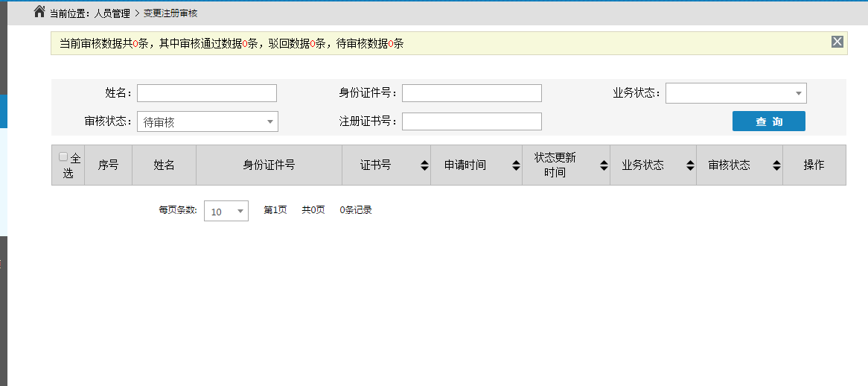Click the 操作 column header

point(814,165)
